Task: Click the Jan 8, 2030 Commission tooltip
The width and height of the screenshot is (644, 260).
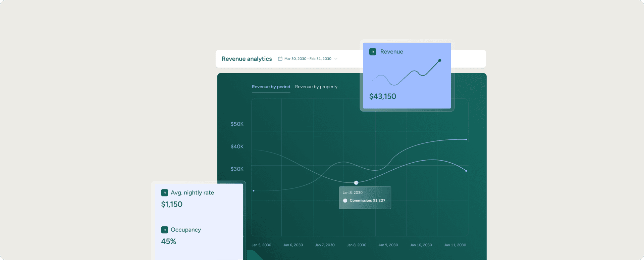Action: (x=365, y=198)
